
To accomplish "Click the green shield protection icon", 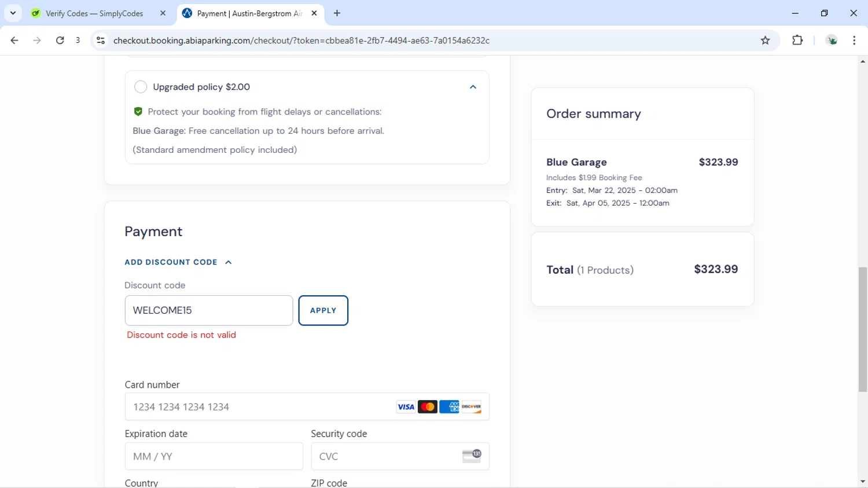I will [x=138, y=112].
